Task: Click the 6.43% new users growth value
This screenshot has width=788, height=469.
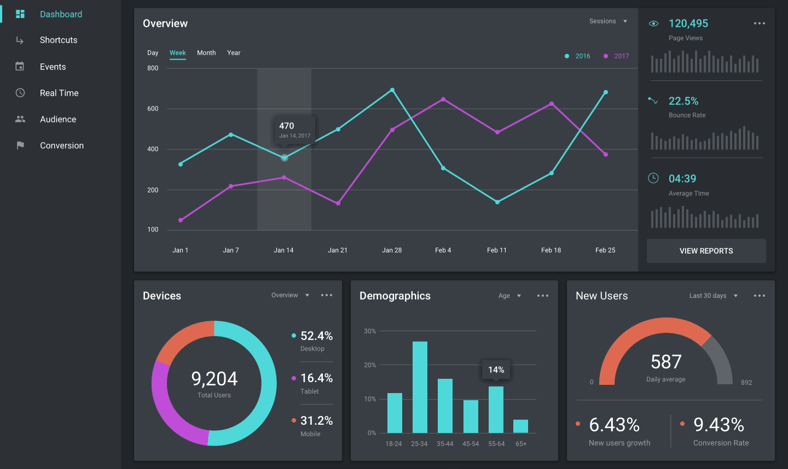Action: pos(614,425)
